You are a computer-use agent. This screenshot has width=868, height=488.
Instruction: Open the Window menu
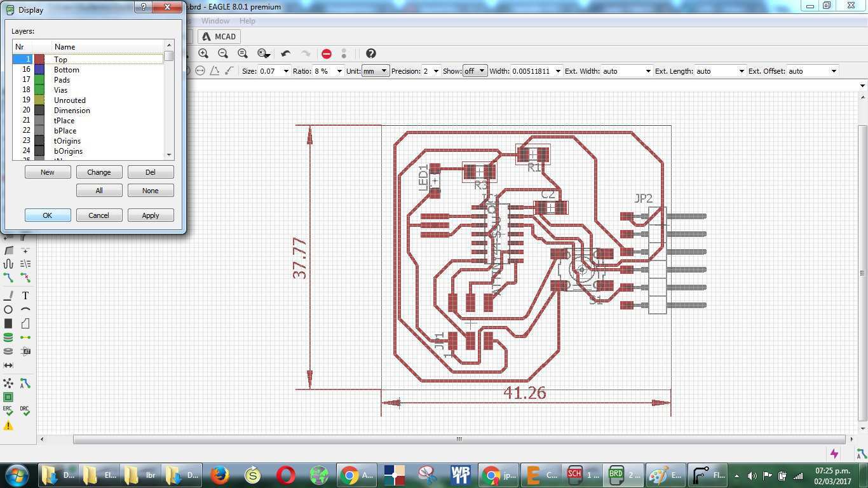(215, 21)
